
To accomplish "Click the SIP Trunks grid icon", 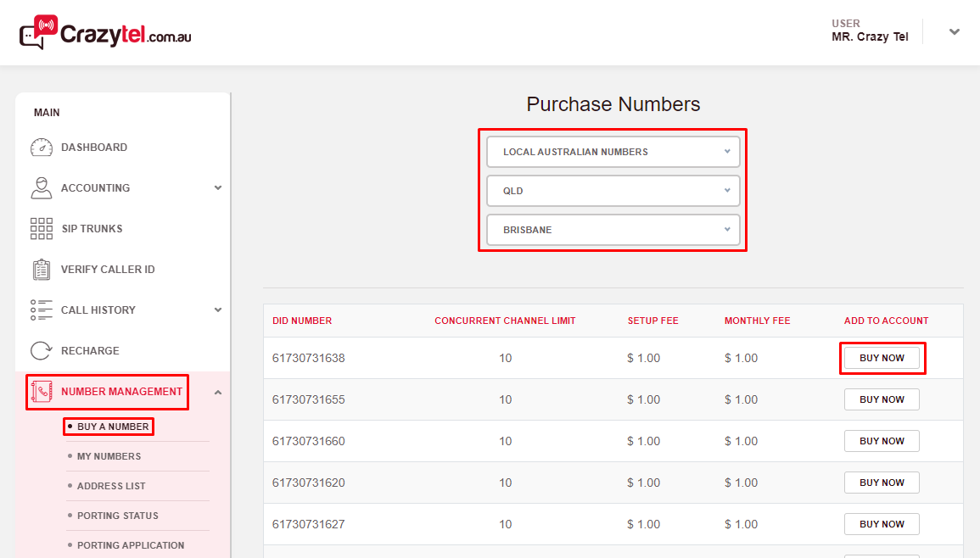I will pos(42,229).
